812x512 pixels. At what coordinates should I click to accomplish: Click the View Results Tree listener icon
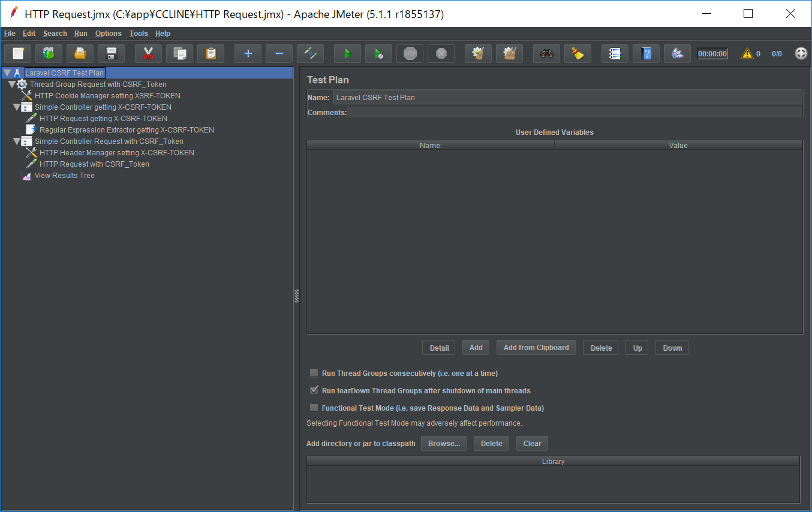pos(26,176)
